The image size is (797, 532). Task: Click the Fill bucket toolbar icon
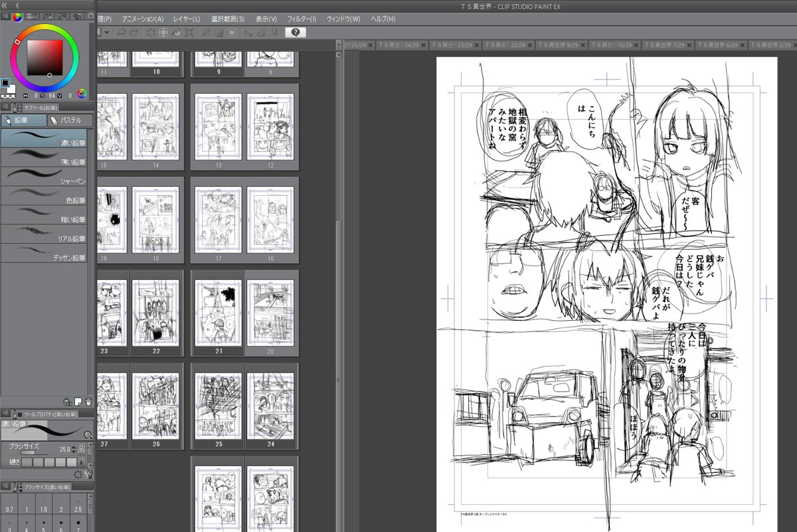click(176, 33)
